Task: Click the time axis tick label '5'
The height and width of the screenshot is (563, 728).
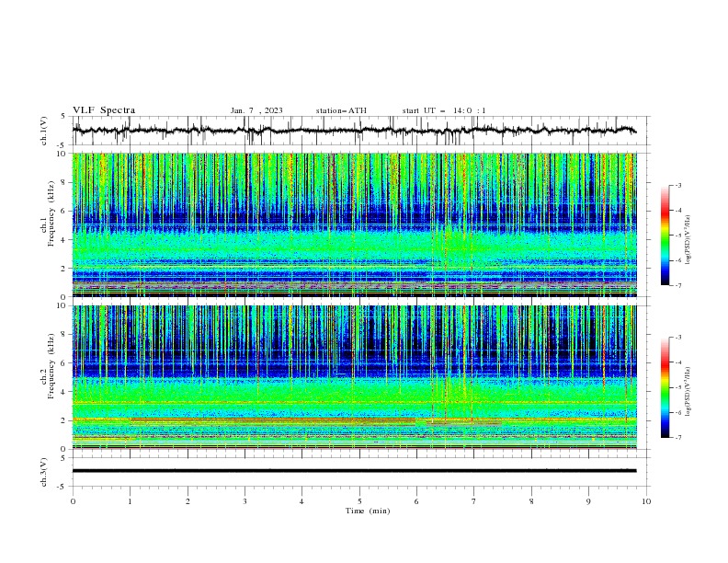Action: point(359,501)
